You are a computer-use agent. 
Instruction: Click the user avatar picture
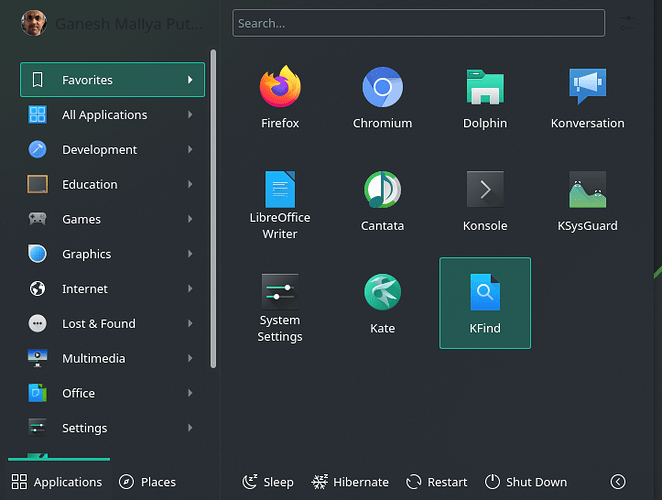33,24
